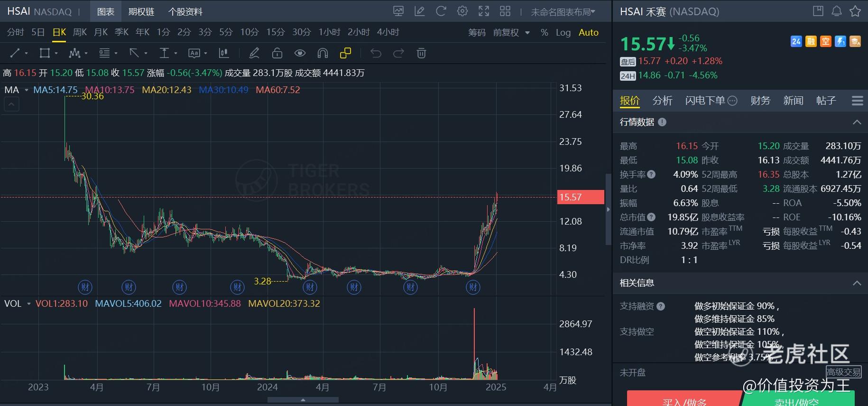Expand text Aa tool options arrow
The height and width of the screenshot is (406, 868).
pos(205,54)
